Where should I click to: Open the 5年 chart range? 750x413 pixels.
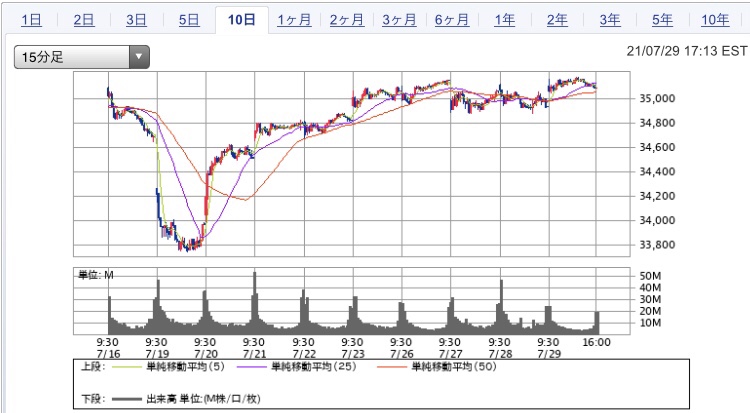[662, 20]
